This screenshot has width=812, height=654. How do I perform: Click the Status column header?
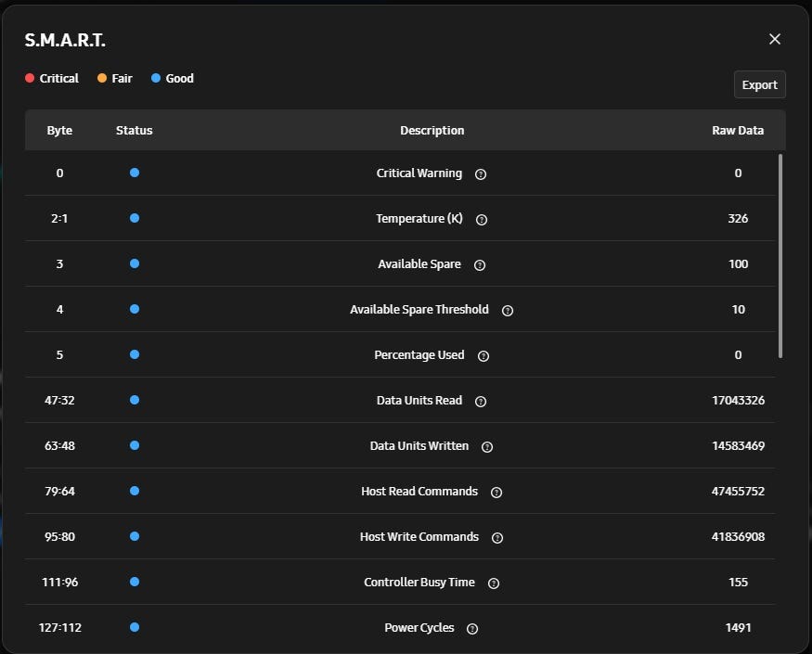click(135, 131)
